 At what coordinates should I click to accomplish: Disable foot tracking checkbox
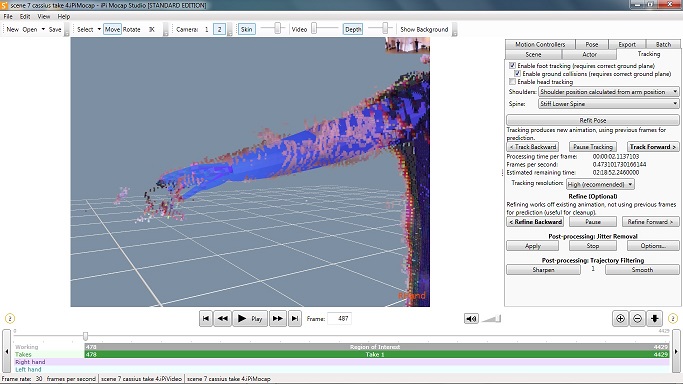pos(512,65)
